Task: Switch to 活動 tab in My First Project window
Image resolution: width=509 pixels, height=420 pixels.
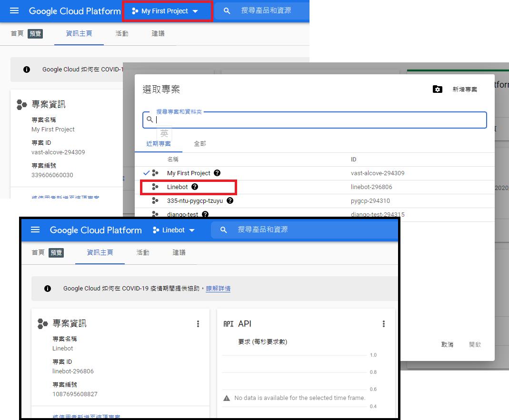Action: (122, 33)
